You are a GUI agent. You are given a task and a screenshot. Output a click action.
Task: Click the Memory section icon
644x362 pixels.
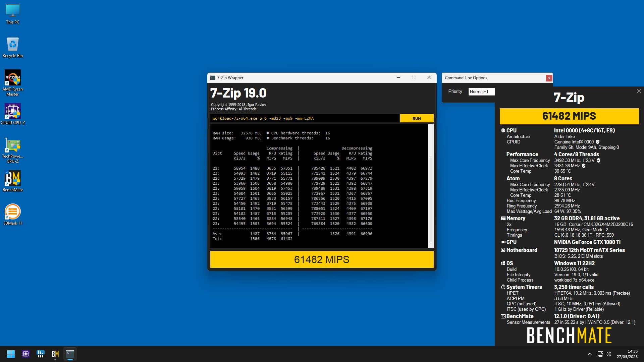503,219
